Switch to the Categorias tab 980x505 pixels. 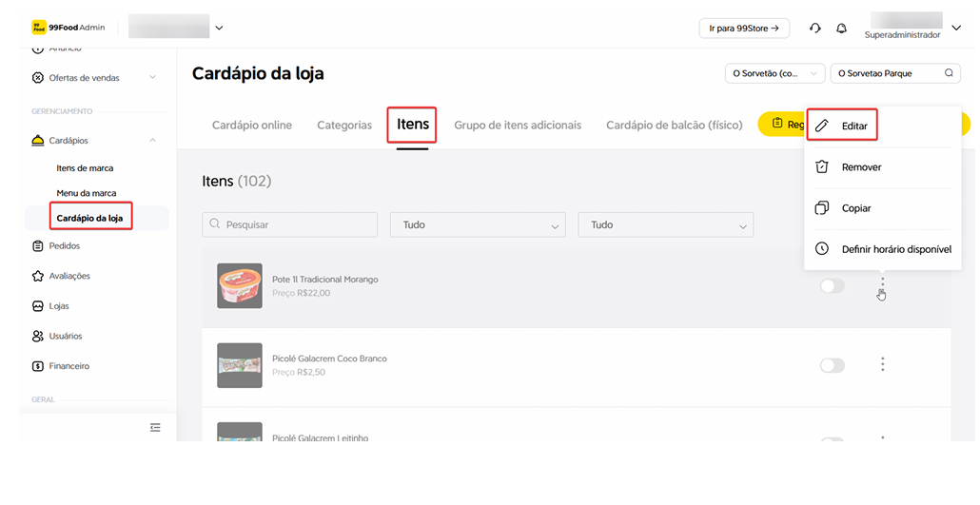coord(344,126)
